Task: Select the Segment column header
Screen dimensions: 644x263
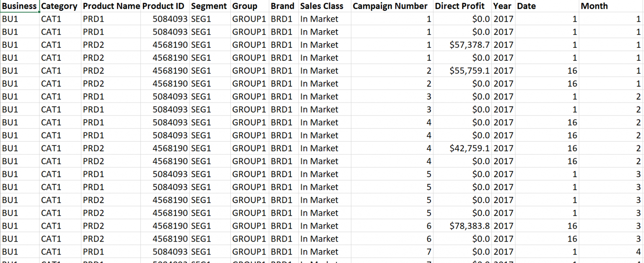Action: [x=209, y=6]
